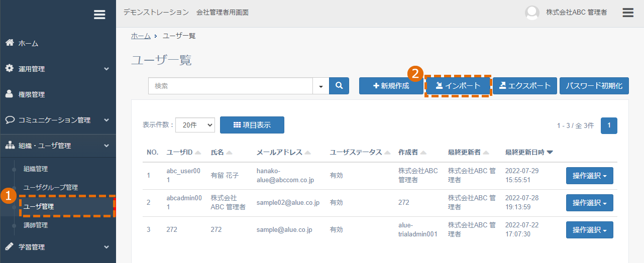
Task: Click the gear icon beside 運用管理
Action: click(10, 68)
